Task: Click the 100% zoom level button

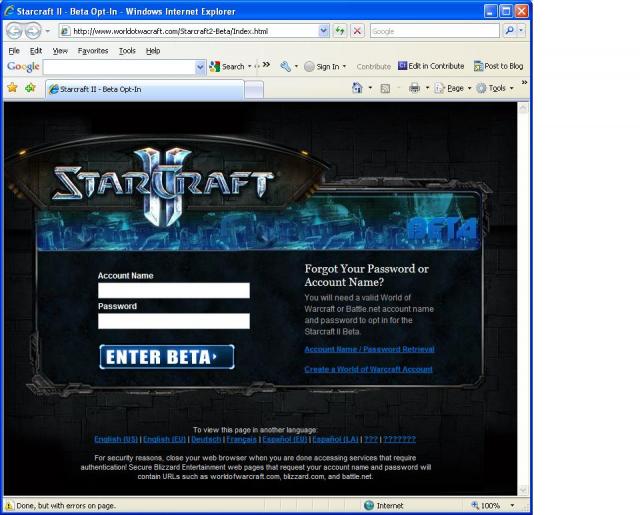Action: point(486,506)
